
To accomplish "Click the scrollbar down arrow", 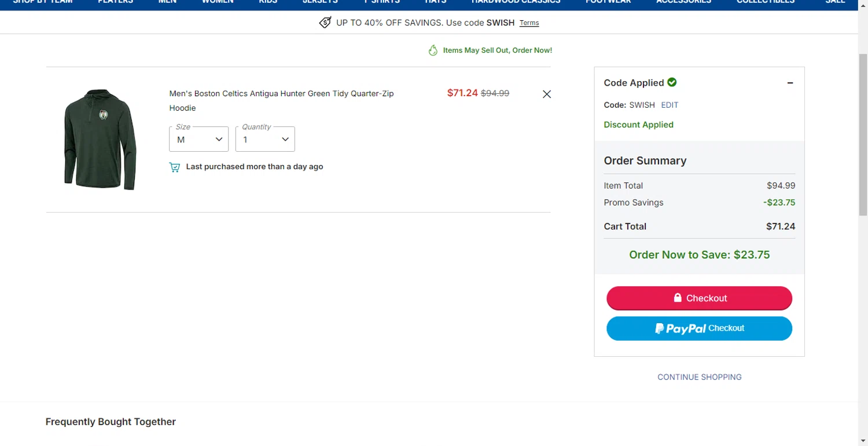I will point(863,441).
